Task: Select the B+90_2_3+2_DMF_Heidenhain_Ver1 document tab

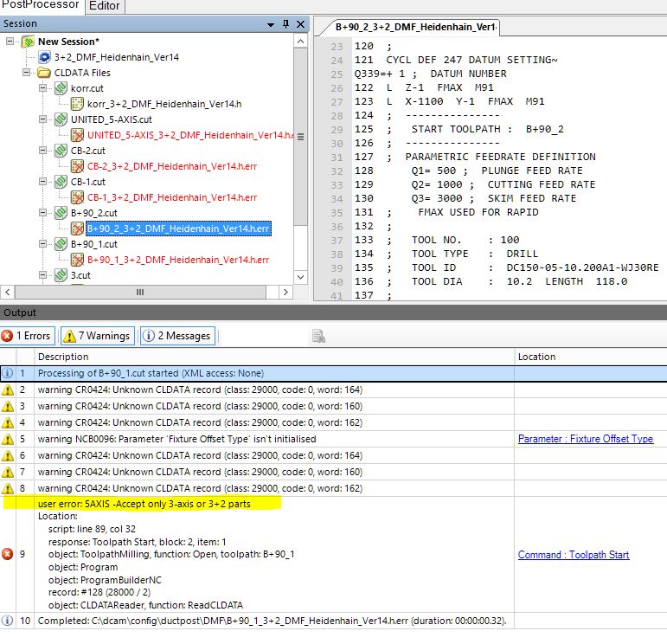Action: [x=415, y=27]
